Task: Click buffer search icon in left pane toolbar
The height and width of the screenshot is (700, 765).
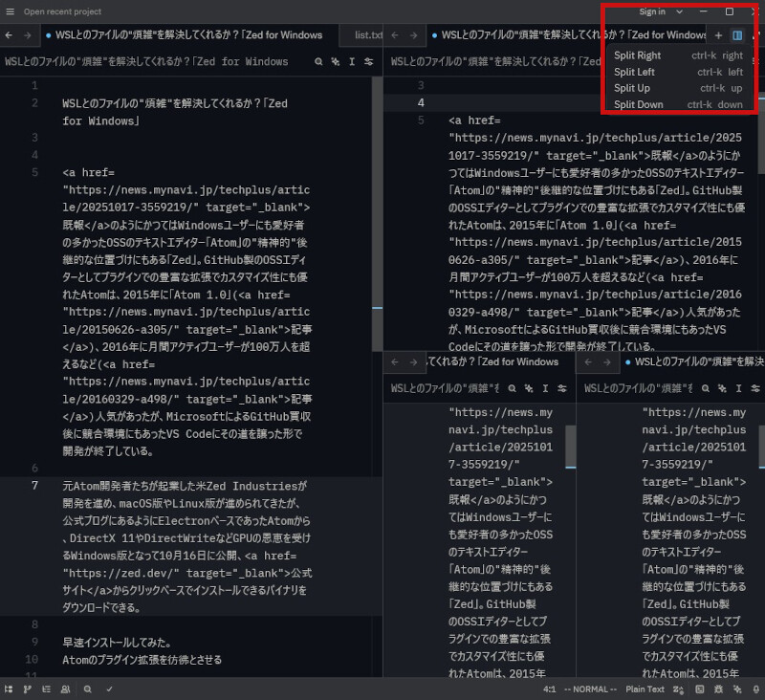Action: pyautogui.click(x=318, y=62)
